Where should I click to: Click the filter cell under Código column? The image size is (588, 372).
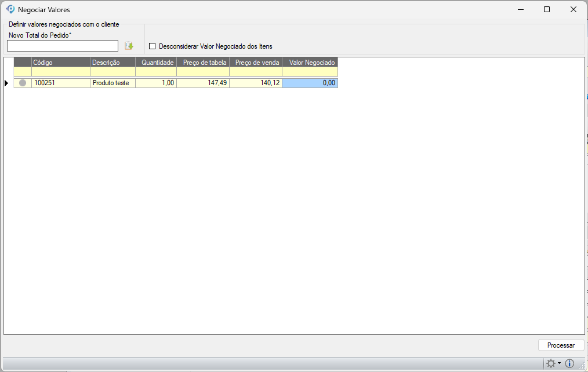[x=60, y=72]
